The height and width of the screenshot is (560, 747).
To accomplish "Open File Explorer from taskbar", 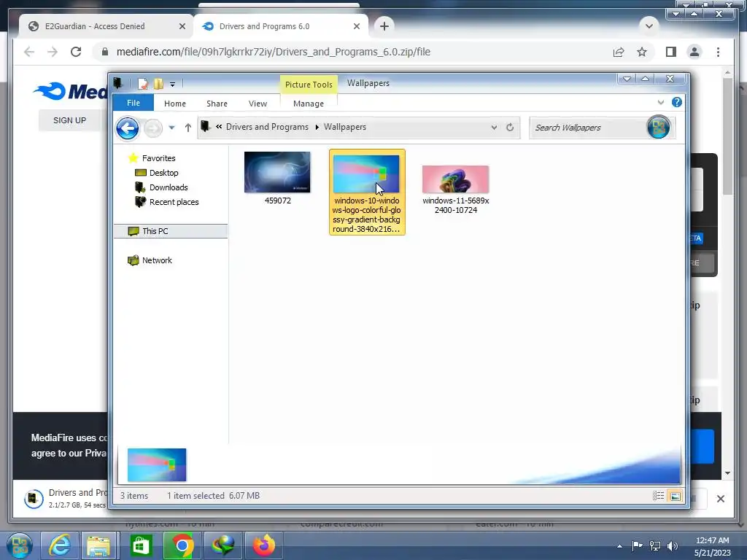I will click(x=98, y=545).
